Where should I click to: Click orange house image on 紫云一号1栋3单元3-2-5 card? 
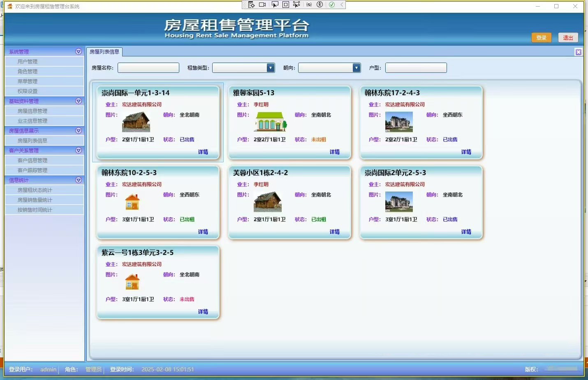click(x=132, y=282)
